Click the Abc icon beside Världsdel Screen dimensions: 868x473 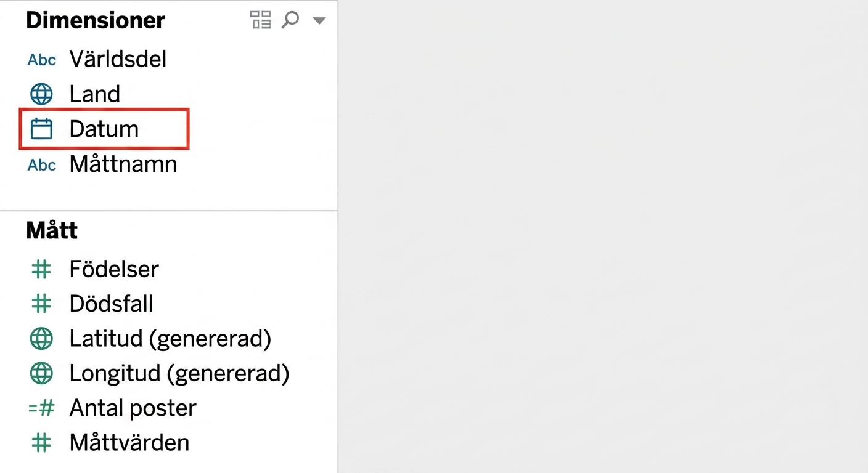[x=42, y=60]
